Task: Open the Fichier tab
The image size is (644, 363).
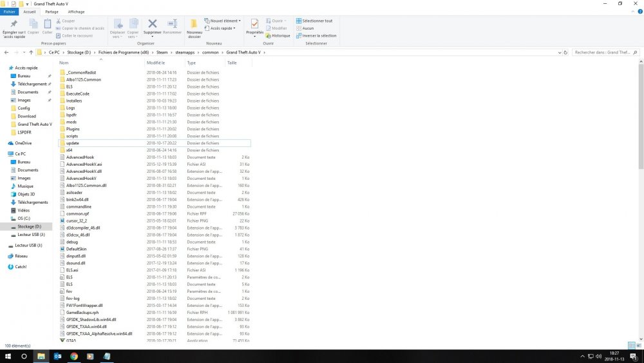Action: (x=10, y=12)
